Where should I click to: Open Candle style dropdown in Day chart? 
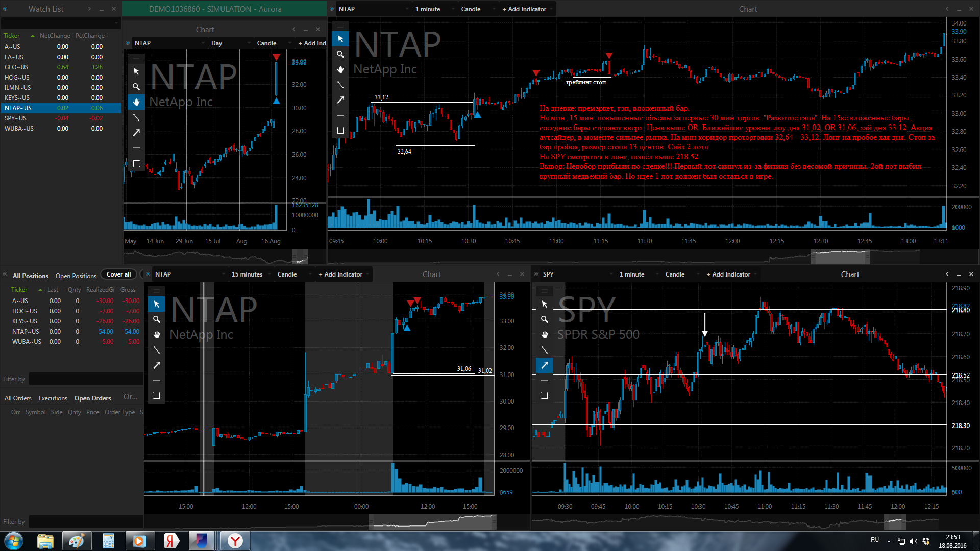274,43
